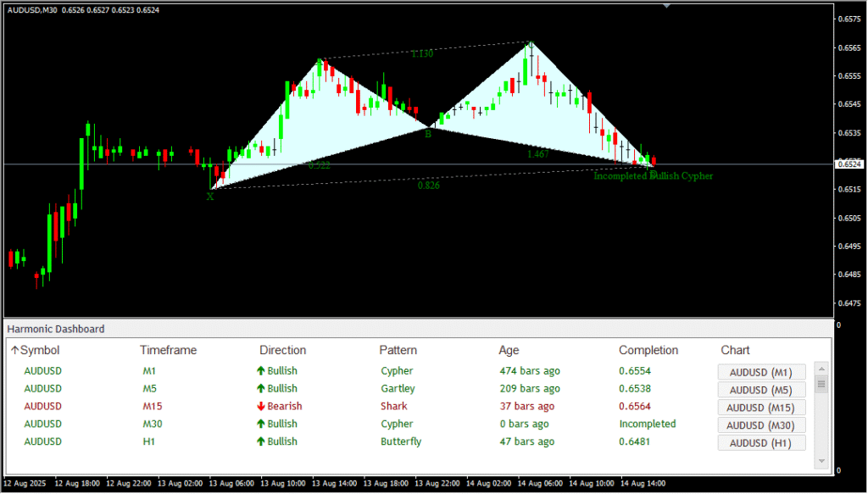Click the dashboard scrollbar up arrow
Screen dimensions: 868x494
click(x=821, y=369)
